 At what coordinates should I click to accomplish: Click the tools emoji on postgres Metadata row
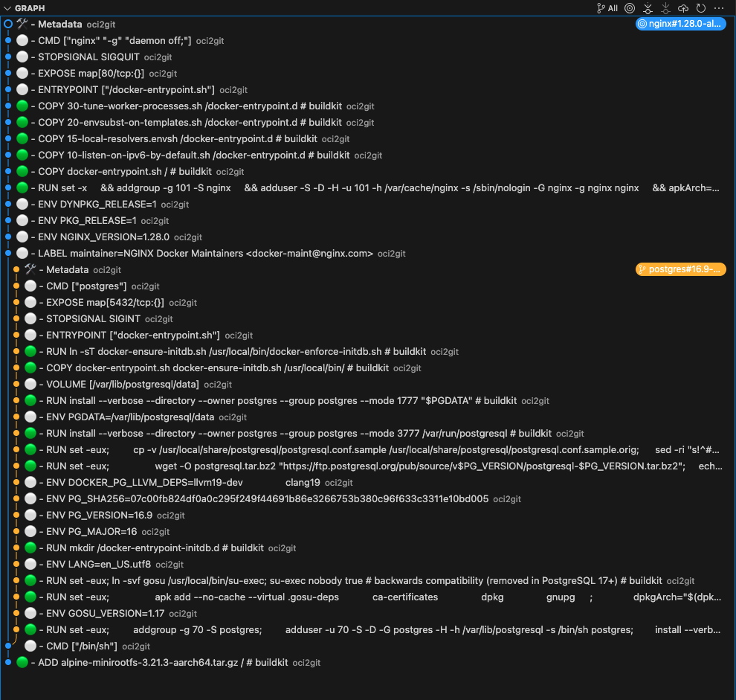(30, 269)
